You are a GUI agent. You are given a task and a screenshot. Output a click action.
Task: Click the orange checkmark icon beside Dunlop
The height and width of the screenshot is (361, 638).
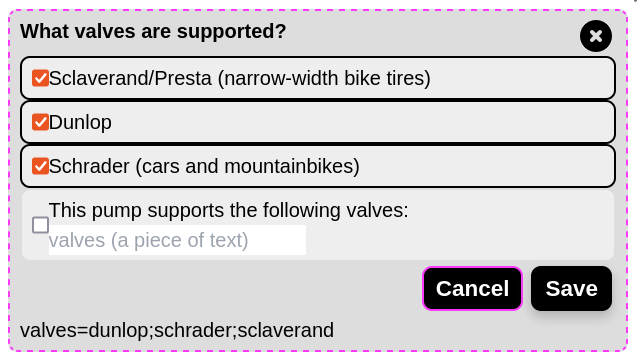coord(40,122)
